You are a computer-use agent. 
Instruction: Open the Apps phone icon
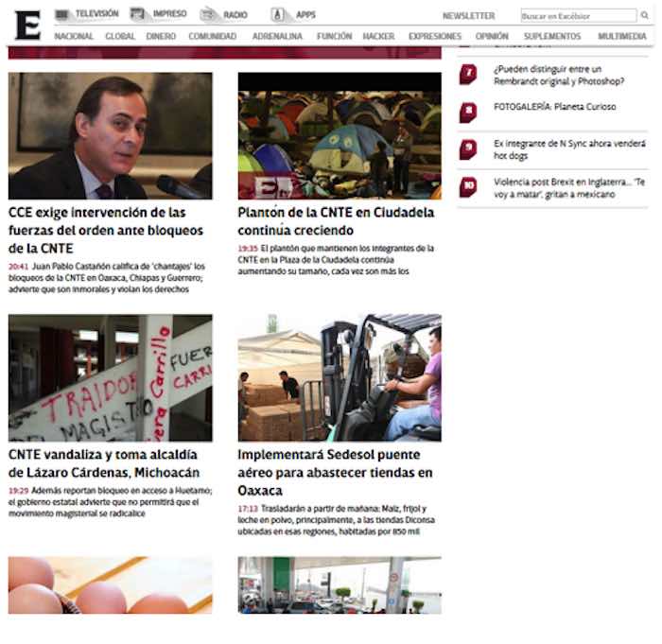(x=277, y=15)
